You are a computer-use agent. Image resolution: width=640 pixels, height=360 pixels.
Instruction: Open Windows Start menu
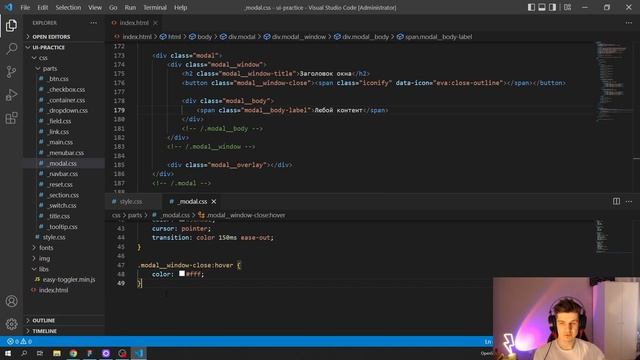click(x=8, y=353)
